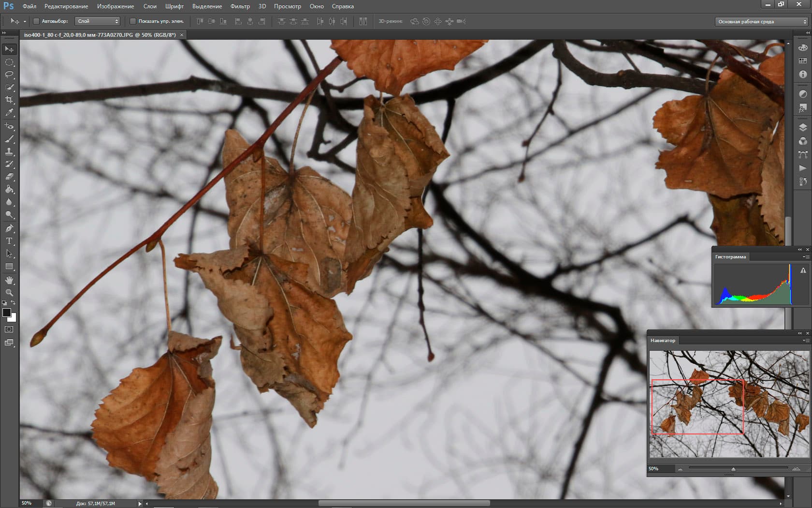Open the Изображение menu
Image resolution: width=812 pixels, height=508 pixels.
pyautogui.click(x=116, y=6)
